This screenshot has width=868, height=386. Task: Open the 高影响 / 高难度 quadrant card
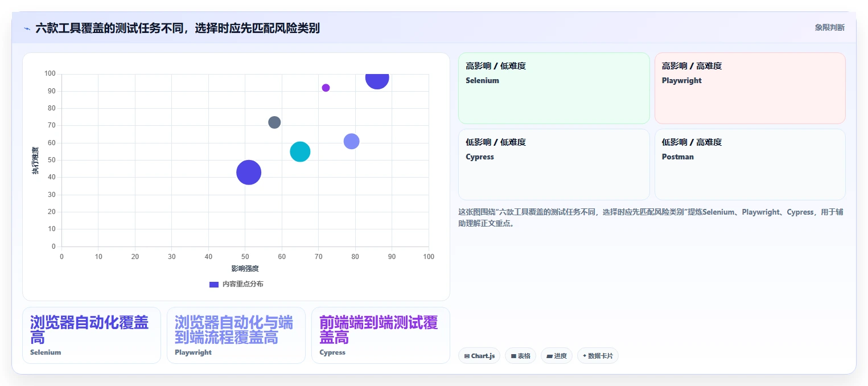click(x=750, y=88)
